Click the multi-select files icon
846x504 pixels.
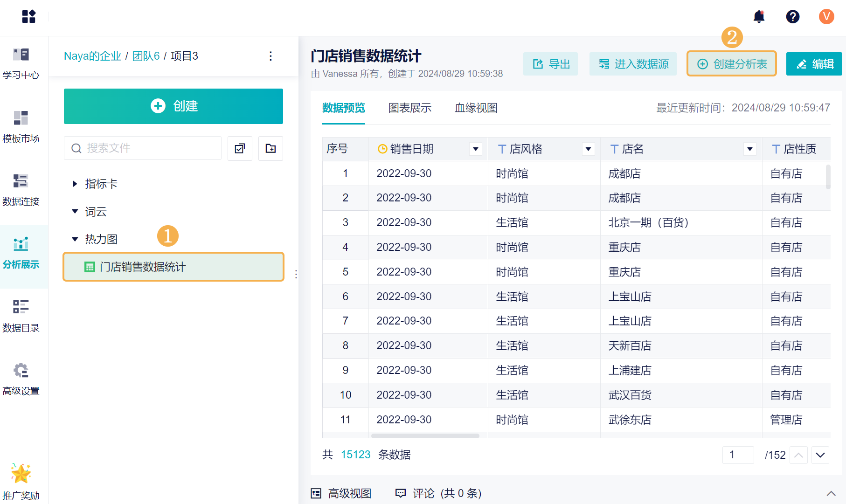click(240, 148)
